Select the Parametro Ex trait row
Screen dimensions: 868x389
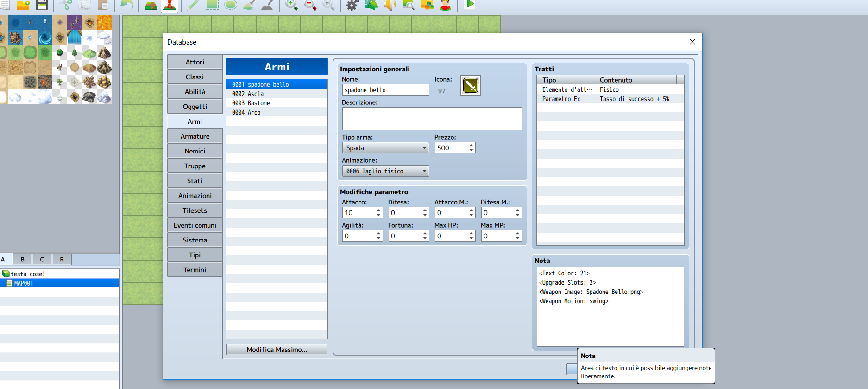(610, 99)
